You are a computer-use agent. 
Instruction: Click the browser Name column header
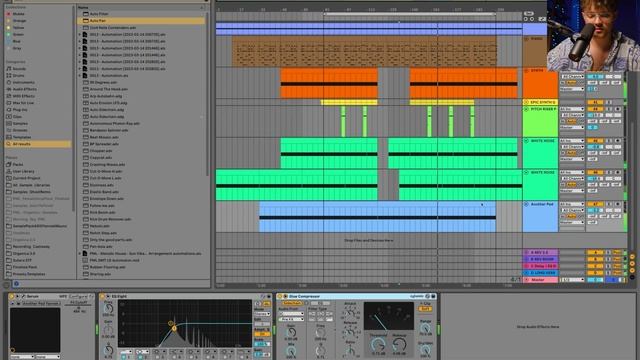tap(83, 7)
